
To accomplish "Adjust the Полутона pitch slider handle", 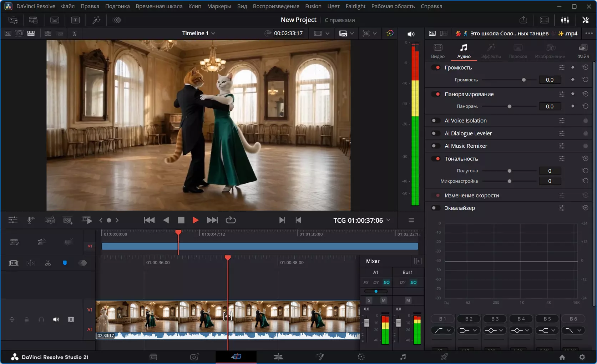I will [509, 171].
